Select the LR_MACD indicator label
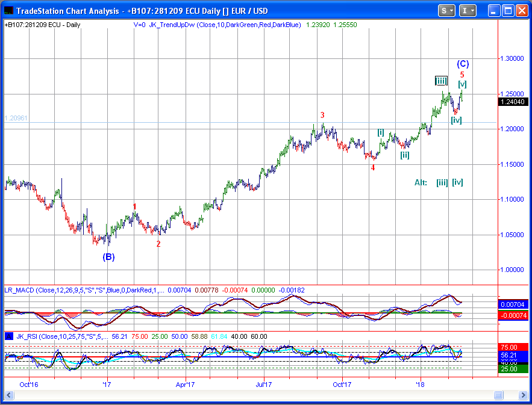 (x=84, y=290)
